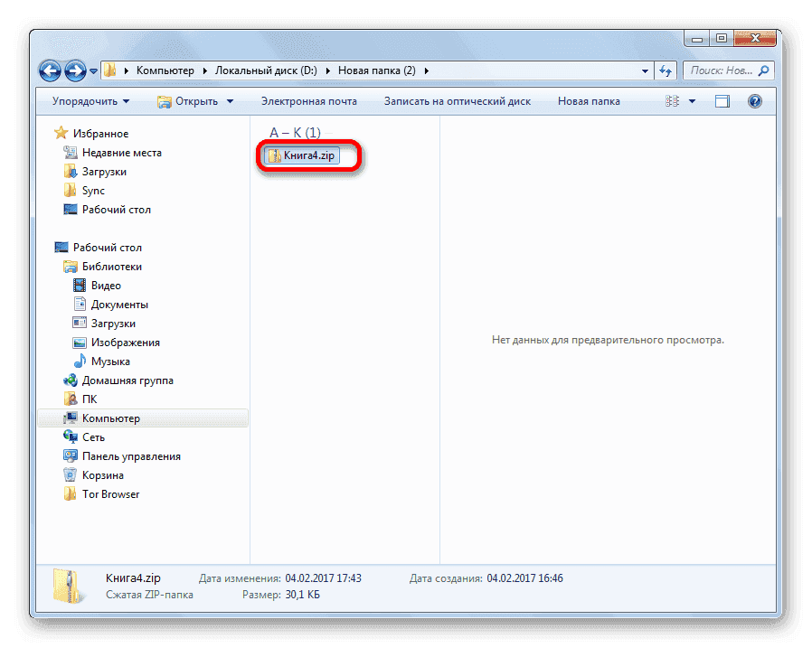Open Недавние места in favorites
The height and width of the screenshot is (648, 812).
tap(122, 153)
